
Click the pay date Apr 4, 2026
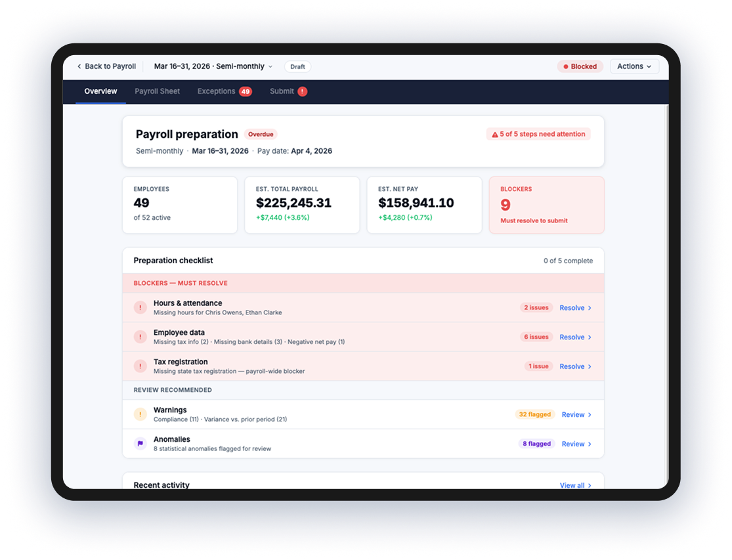311,151
